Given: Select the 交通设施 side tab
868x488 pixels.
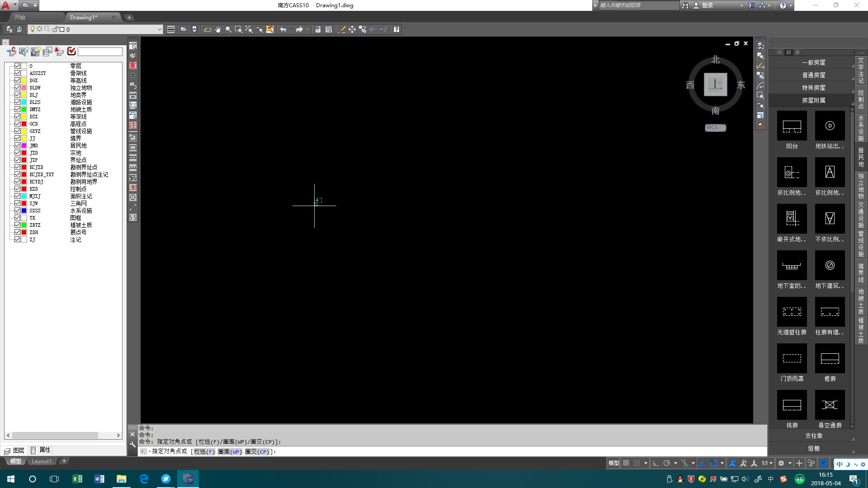Looking at the screenshot, I should click(x=861, y=215).
